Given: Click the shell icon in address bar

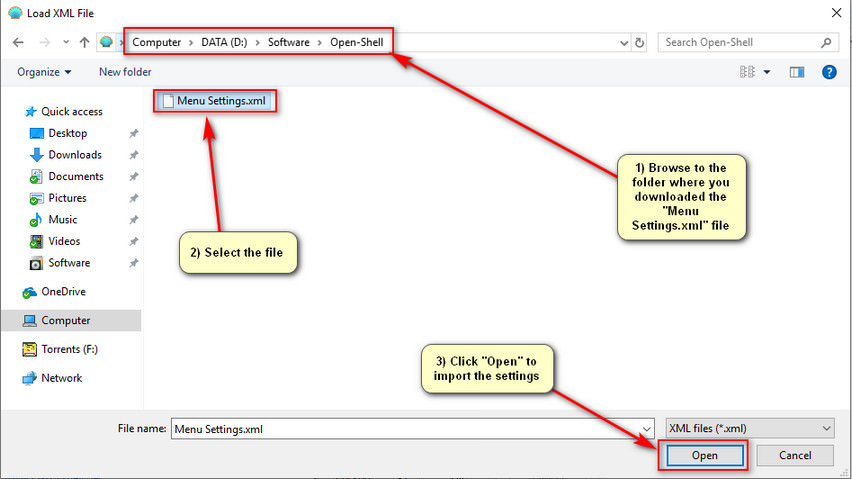Looking at the screenshot, I should pos(106,42).
